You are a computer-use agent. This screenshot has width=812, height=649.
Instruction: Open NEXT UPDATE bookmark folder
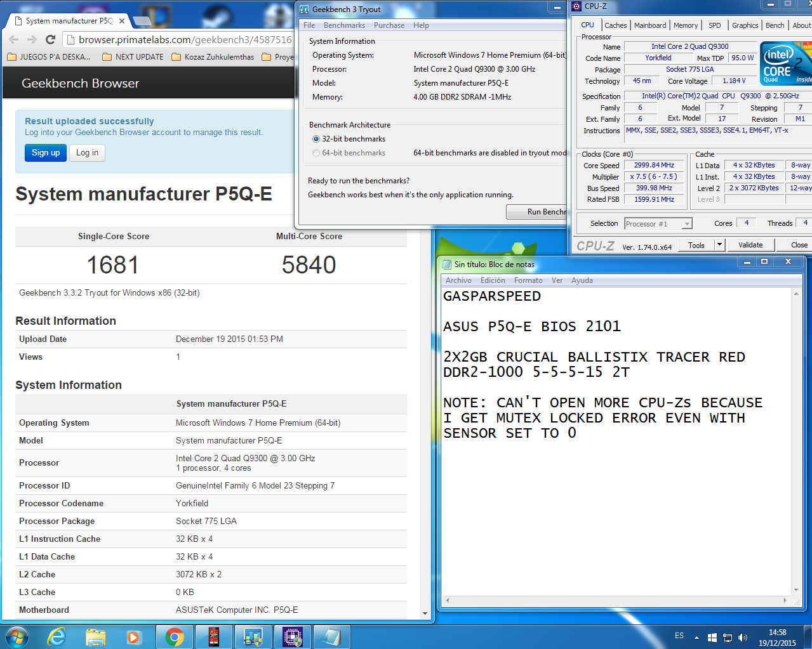pos(133,56)
